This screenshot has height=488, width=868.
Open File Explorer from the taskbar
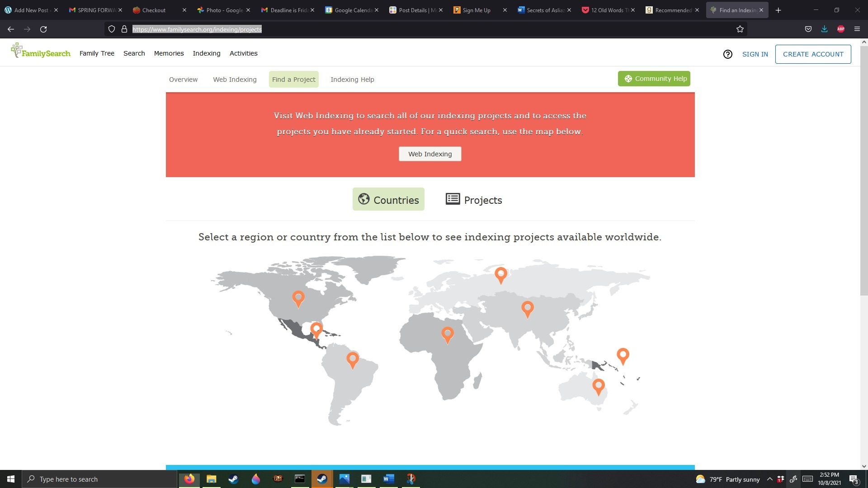(x=211, y=479)
